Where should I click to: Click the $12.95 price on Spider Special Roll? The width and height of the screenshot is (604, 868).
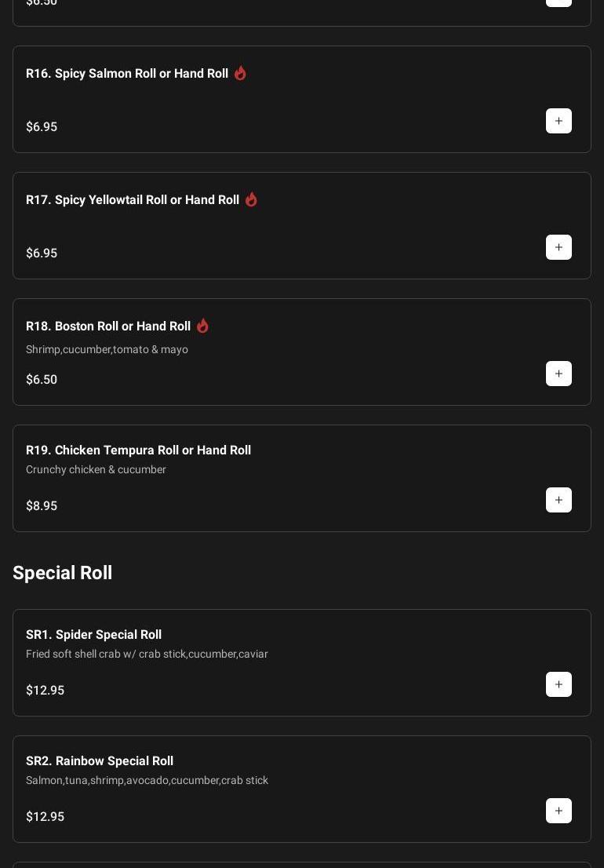45,691
